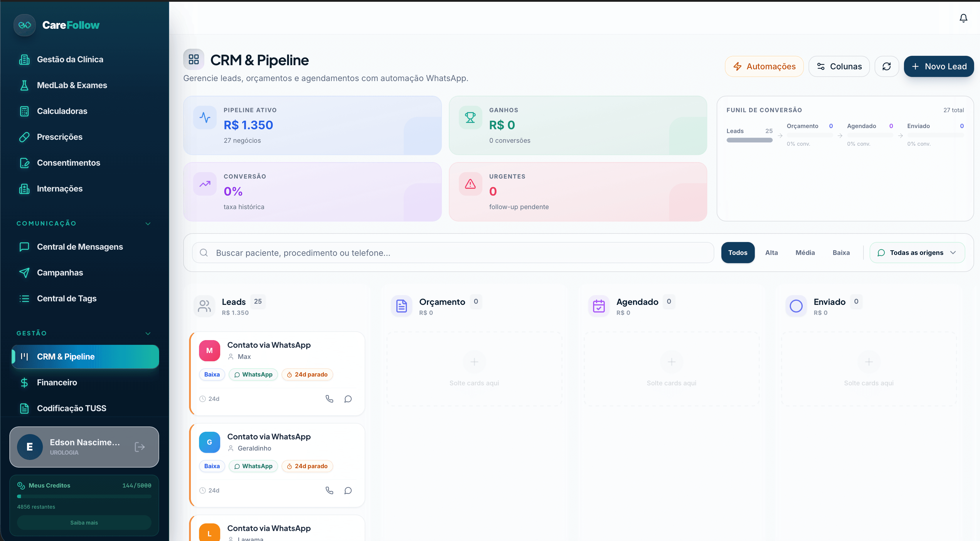Click the refresh pipeline icon button

[886, 66]
